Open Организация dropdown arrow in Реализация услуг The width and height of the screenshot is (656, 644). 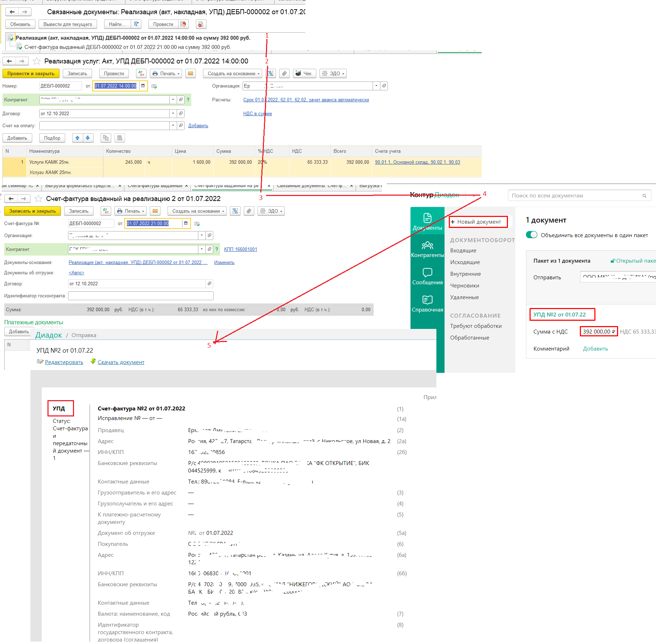[x=376, y=86]
